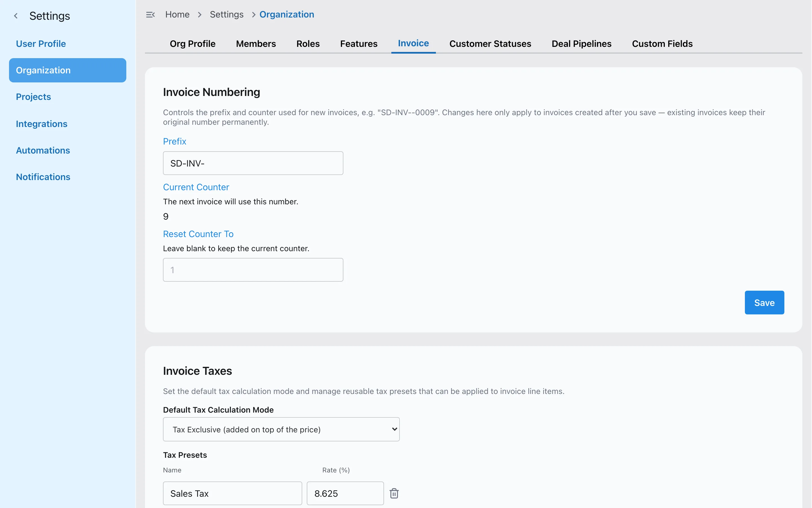Click the current counter value 9
Screen dimensions: 812x508
tap(166, 216)
